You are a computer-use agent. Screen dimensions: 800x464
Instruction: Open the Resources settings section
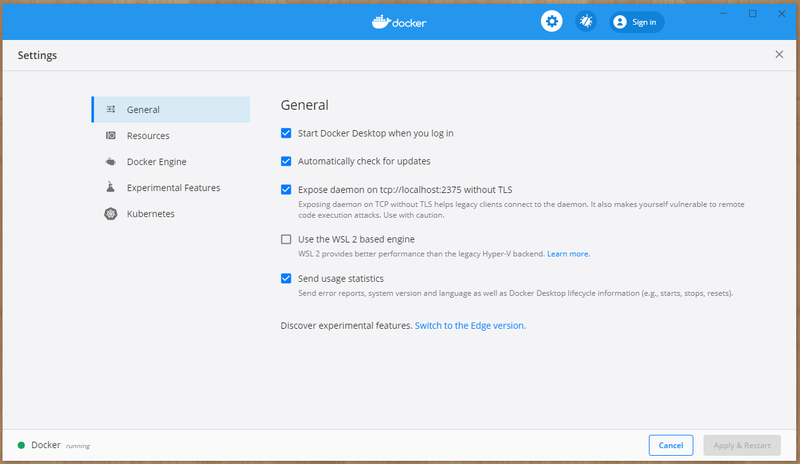click(x=171, y=135)
